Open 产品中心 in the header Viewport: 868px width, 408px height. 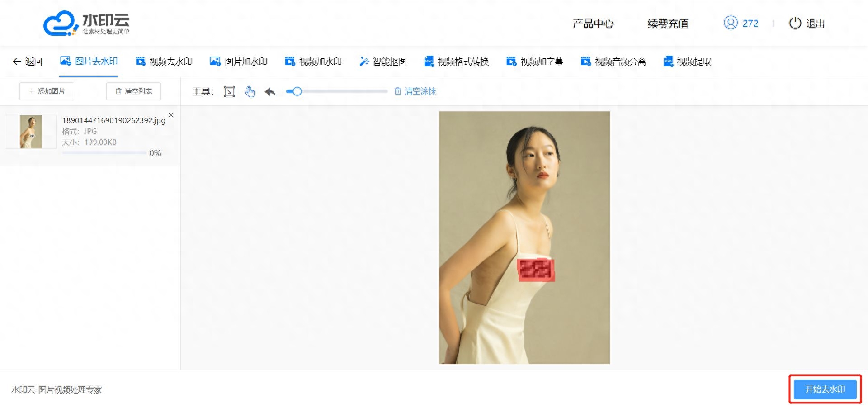point(593,24)
